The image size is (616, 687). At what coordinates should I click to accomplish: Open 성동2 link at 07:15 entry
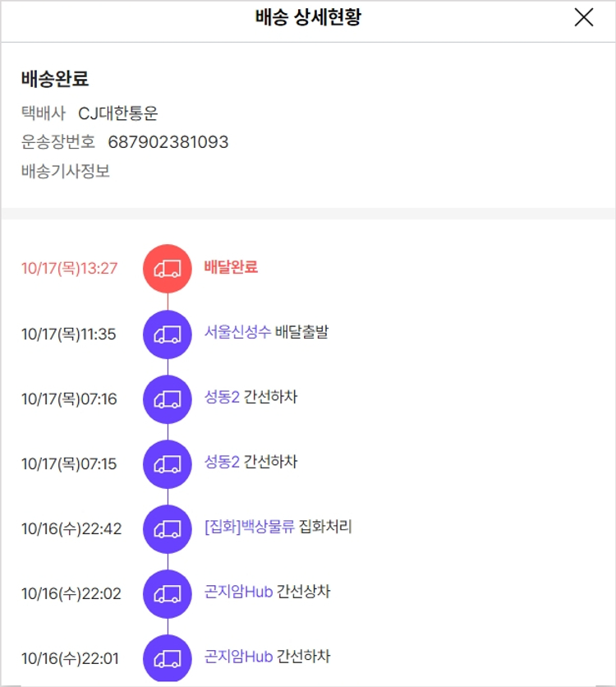pos(222,462)
